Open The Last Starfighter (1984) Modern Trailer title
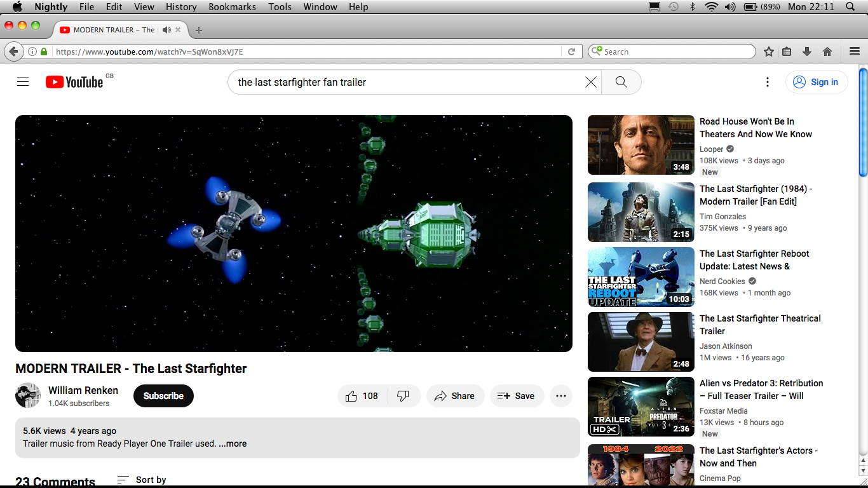Viewport: 868px width, 488px height. 756,195
